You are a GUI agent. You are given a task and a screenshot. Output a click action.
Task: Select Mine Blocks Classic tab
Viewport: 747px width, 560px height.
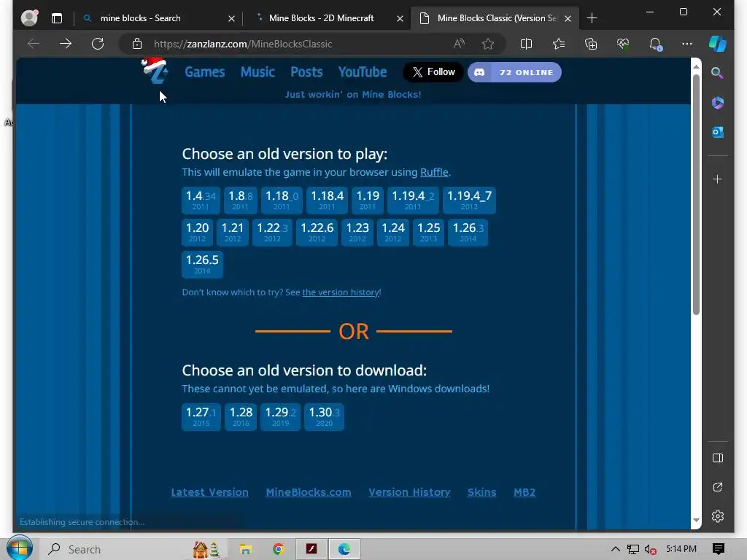[495, 18]
